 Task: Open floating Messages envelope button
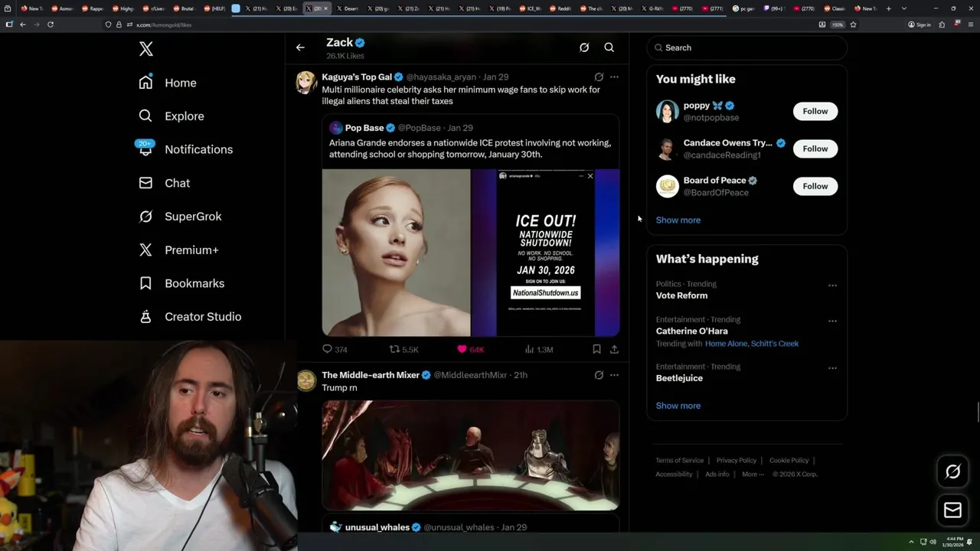pyautogui.click(x=953, y=510)
